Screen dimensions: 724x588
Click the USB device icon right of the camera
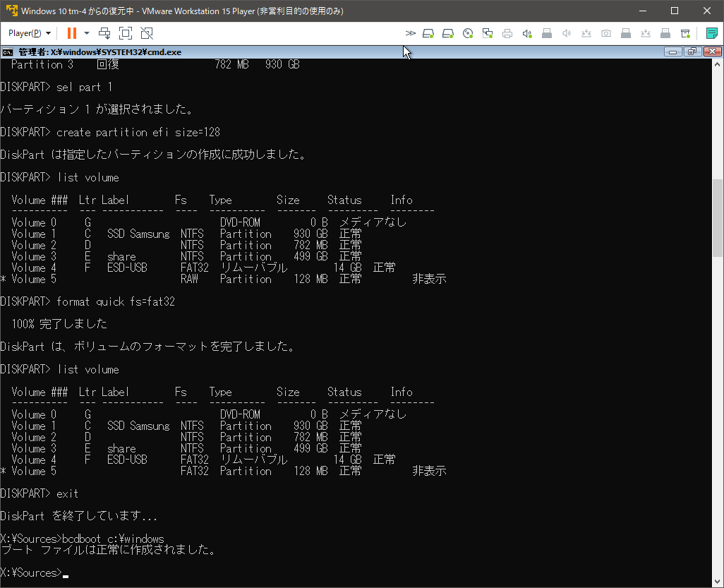pos(626,33)
